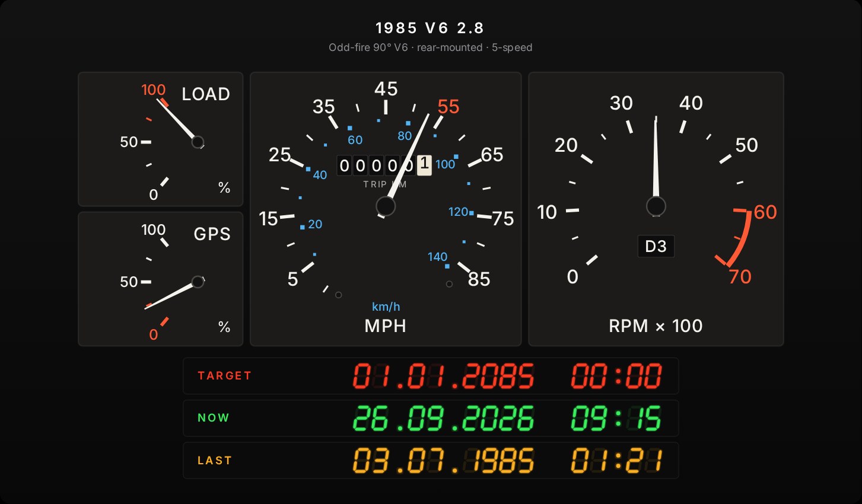Select the blue 100 km/h marking
This screenshot has height=504, width=862.
click(x=446, y=164)
